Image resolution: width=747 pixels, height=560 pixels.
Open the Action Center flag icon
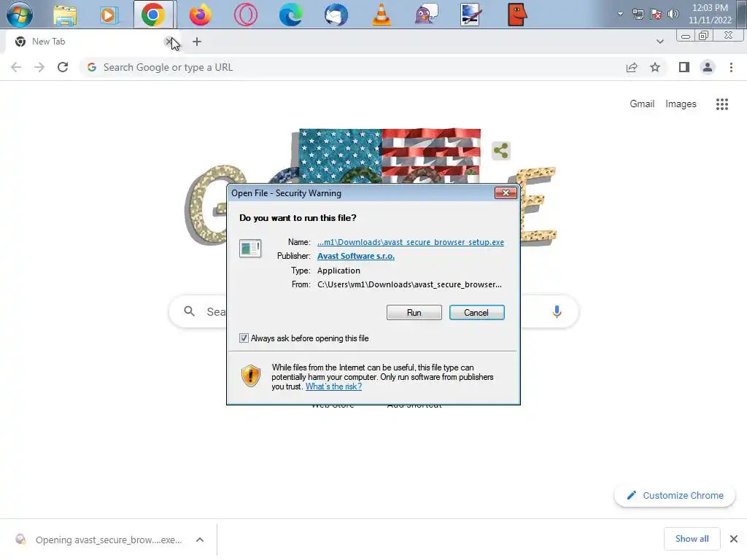click(656, 14)
